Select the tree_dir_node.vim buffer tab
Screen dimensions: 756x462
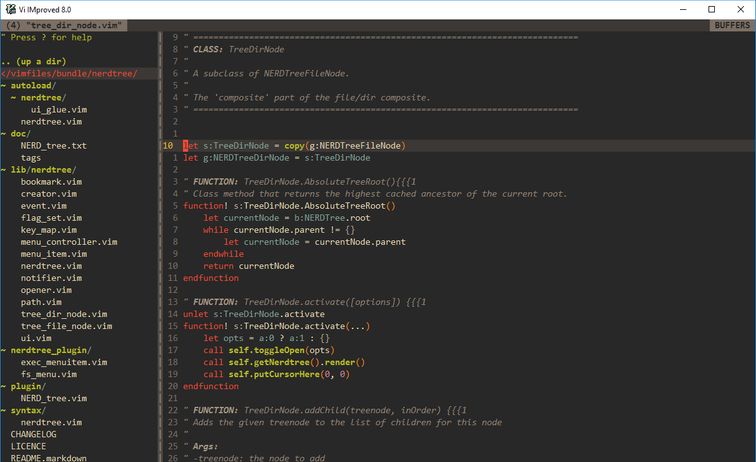(60, 25)
